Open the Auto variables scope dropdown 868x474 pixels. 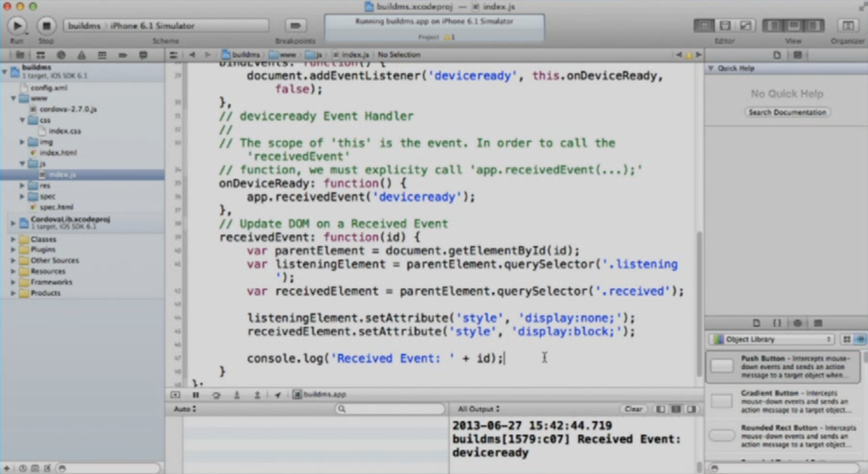[185, 410]
